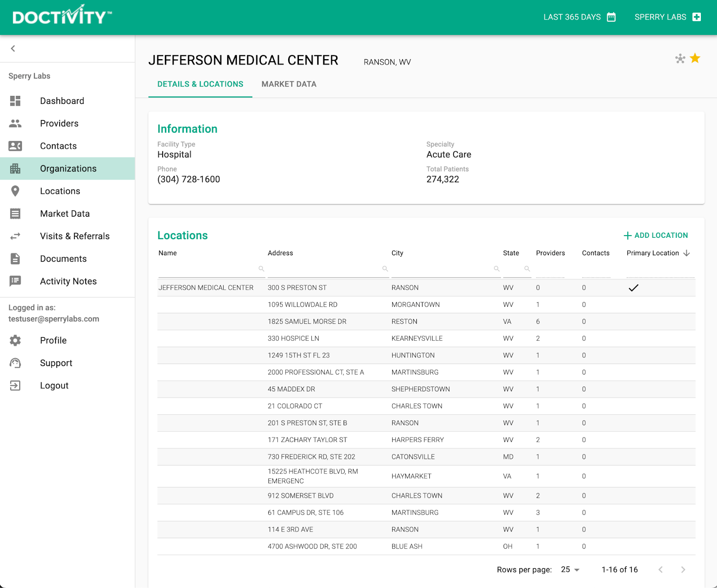
Task: Click the Sperry Labs plus icon
Action: coord(696,17)
